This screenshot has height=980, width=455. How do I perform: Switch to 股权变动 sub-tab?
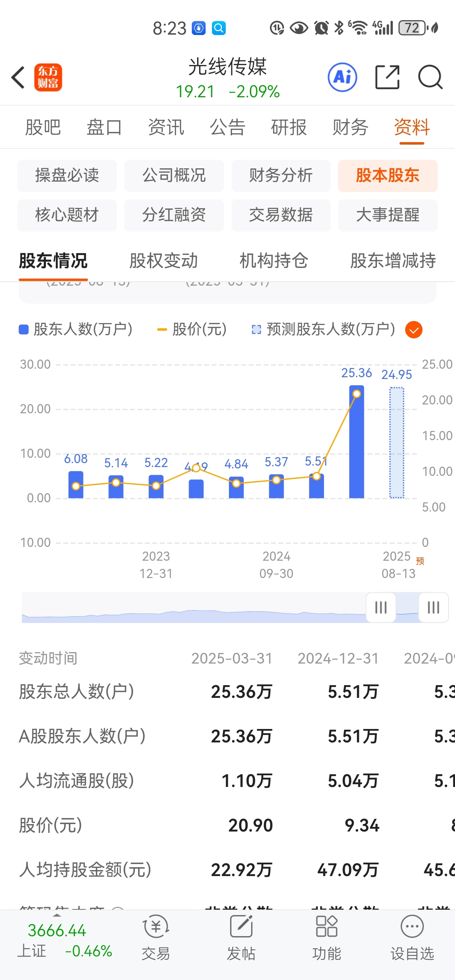[x=164, y=261]
